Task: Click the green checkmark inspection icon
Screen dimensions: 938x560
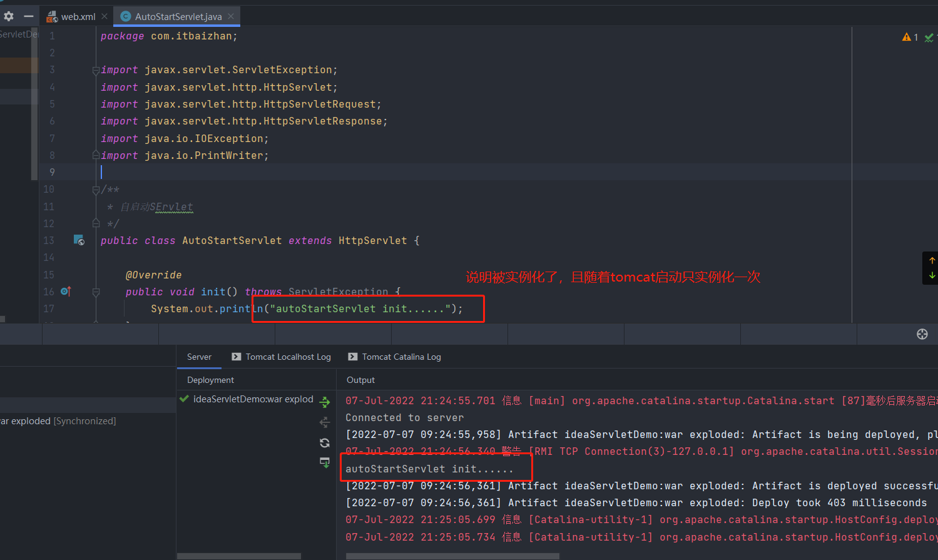Action: click(929, 38)
